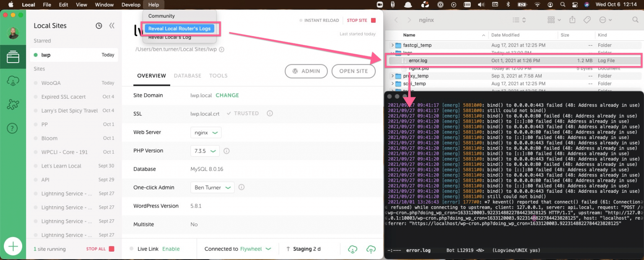Open the Local Sites sidebar icon

click(13, 57)
